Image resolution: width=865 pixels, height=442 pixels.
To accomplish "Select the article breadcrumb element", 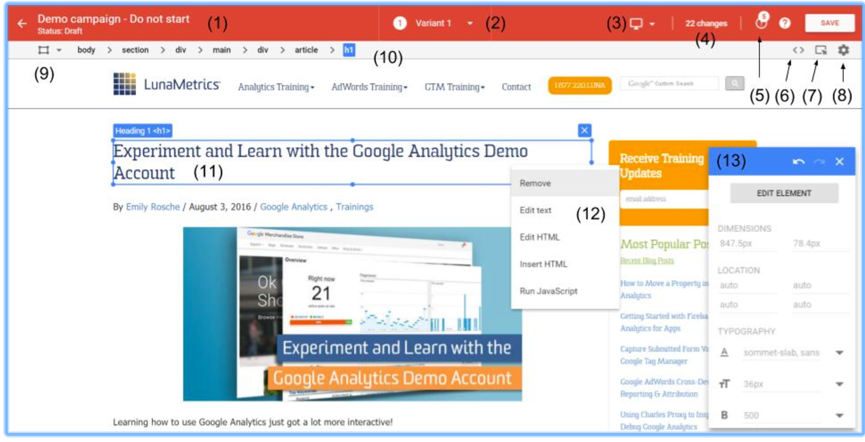I will (x=306, y=50).
